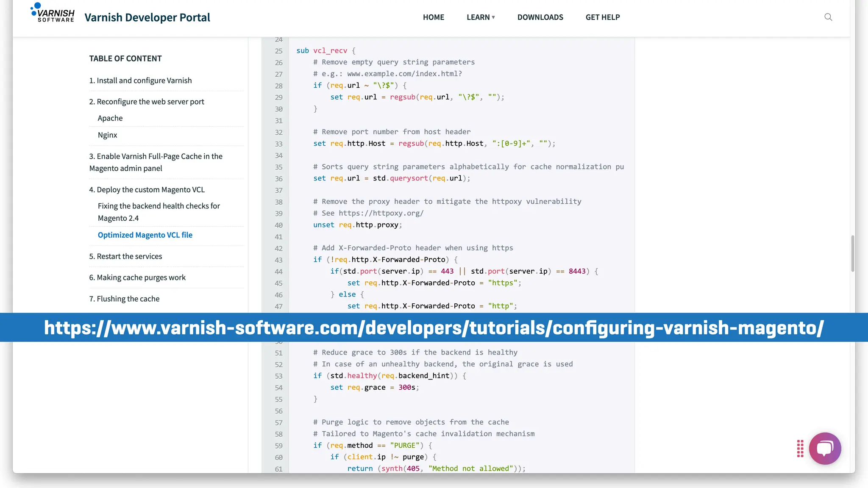Click the 'if (req.method == "PURGE")' line
868x488 pixels.
[x=373, y=446]
